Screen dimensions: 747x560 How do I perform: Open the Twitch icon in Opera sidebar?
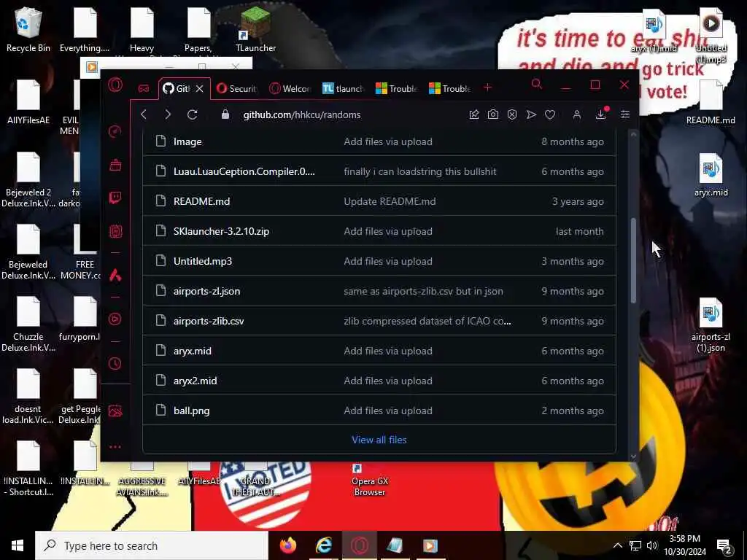pos(115,198)
